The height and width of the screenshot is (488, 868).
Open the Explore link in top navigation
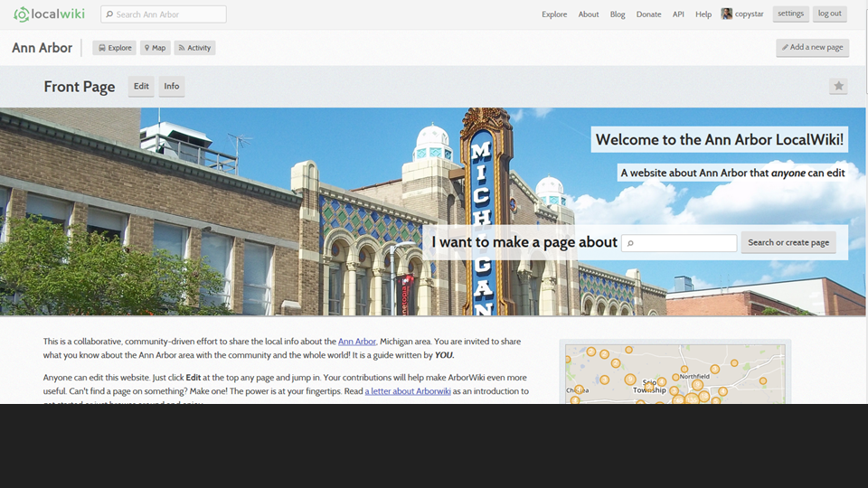coord(554,14)
